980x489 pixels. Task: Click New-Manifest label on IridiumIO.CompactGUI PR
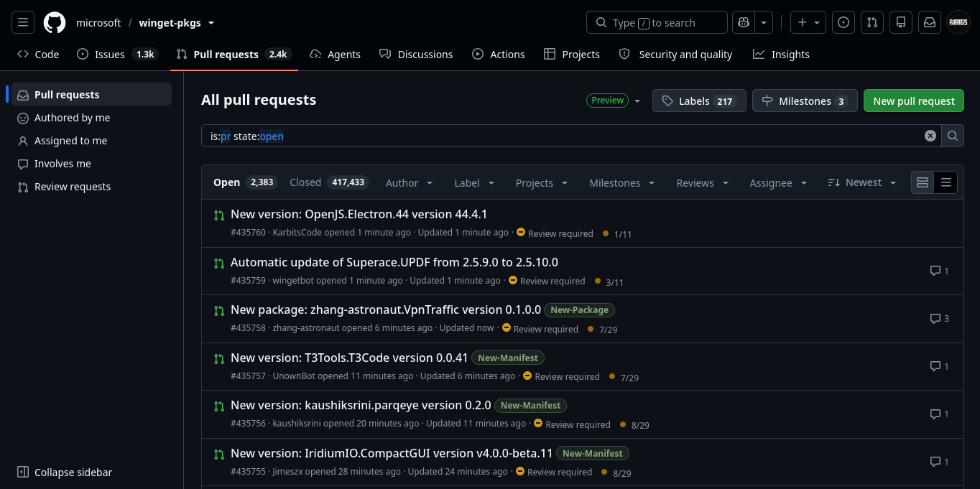[593, 454]
